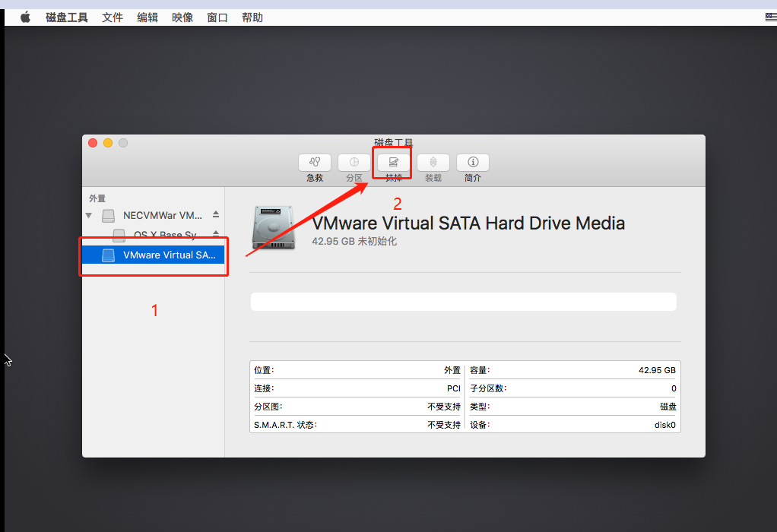Open the 帮助 menu
Viewport: 777px width, 532px height.
(x=252, y=17)
